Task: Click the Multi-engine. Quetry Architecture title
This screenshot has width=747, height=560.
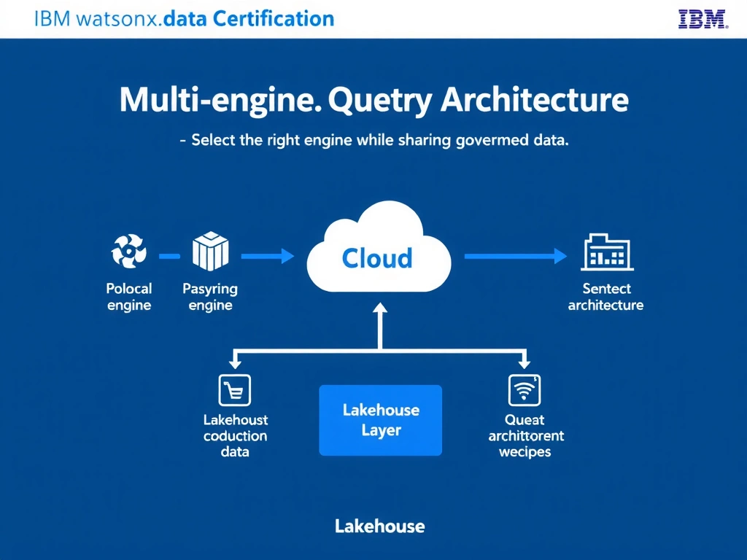Action: click(x=374, y=100)
